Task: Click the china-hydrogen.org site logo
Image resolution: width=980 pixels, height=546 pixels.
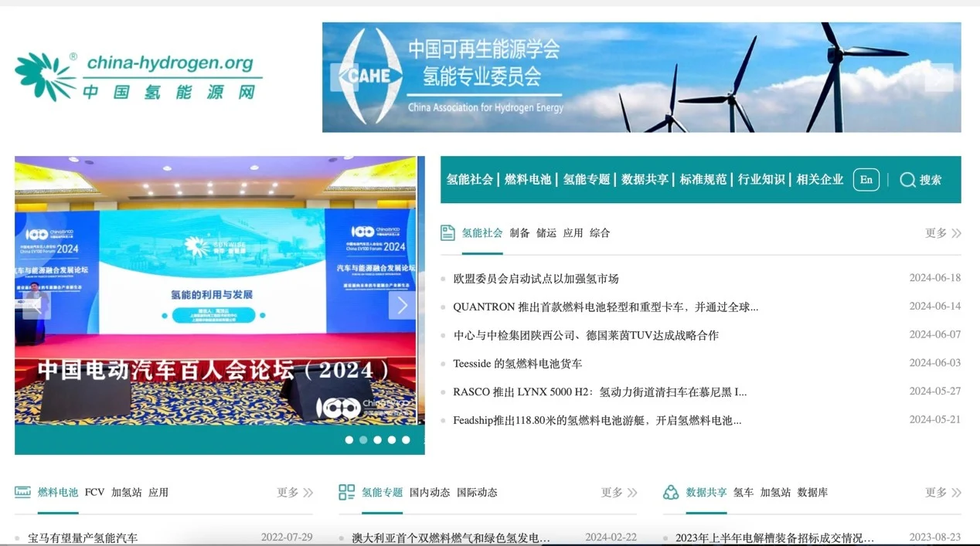Action: click(138, 76)
